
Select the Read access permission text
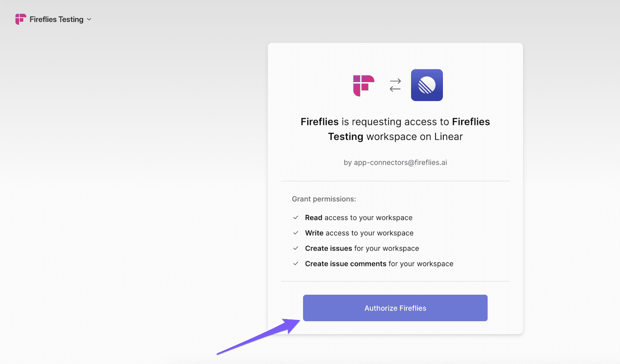coord(358,218)
